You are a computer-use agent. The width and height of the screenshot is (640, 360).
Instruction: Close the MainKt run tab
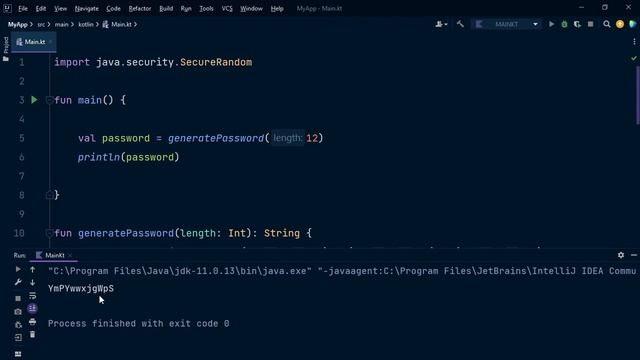pyautogui.click(x=70, y=255)
